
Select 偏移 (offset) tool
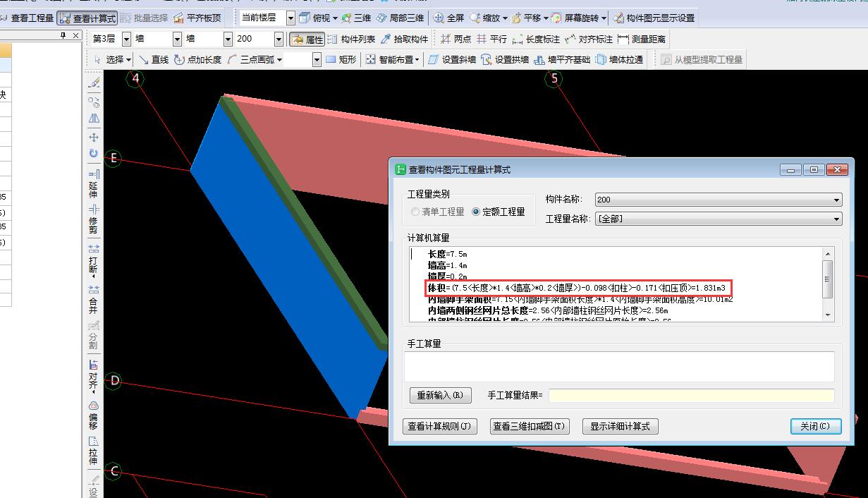(x=94, y=416)
